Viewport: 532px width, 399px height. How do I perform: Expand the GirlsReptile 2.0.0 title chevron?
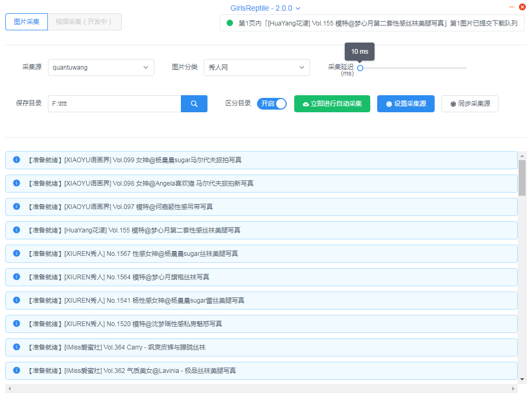coord(298,8)
